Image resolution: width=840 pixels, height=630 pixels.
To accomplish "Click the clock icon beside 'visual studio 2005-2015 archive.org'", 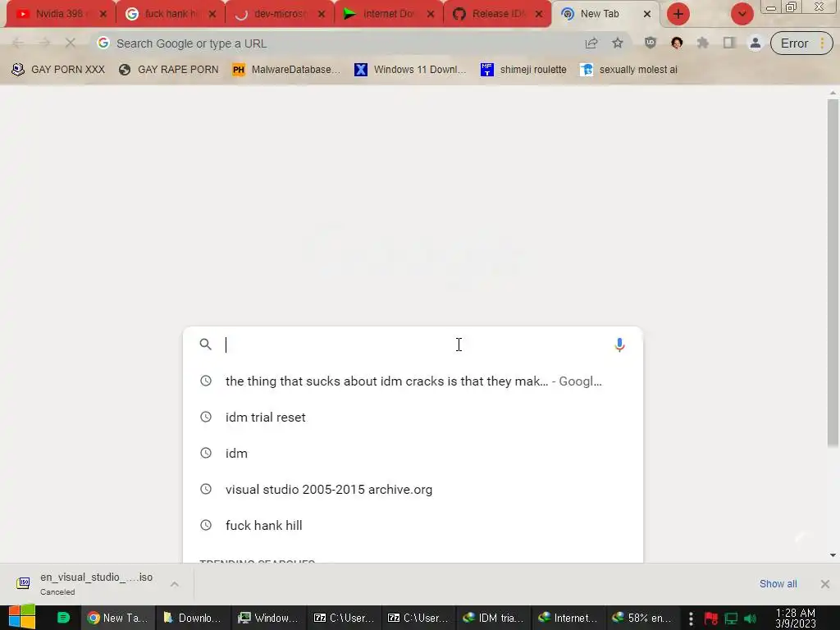I will click(206, 489).
